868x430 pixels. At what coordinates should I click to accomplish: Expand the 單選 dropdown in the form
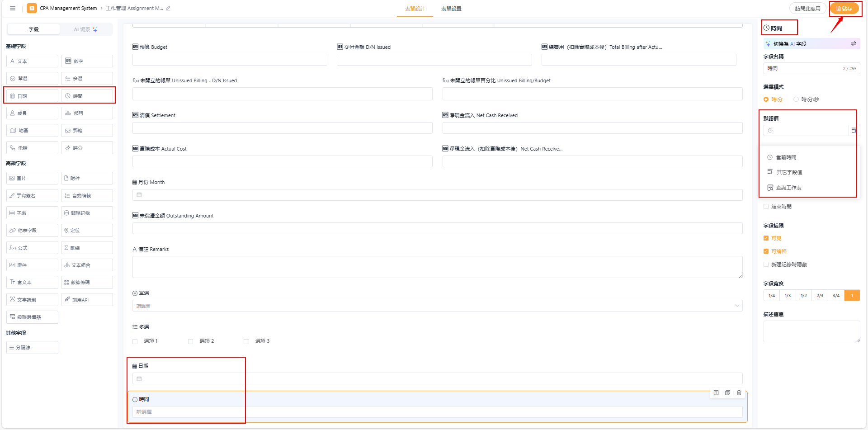coord(437,306)
